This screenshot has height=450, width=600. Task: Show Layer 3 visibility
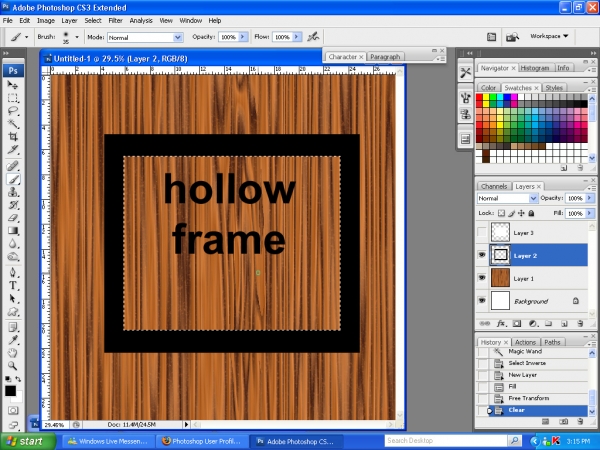tap(482, 232)
